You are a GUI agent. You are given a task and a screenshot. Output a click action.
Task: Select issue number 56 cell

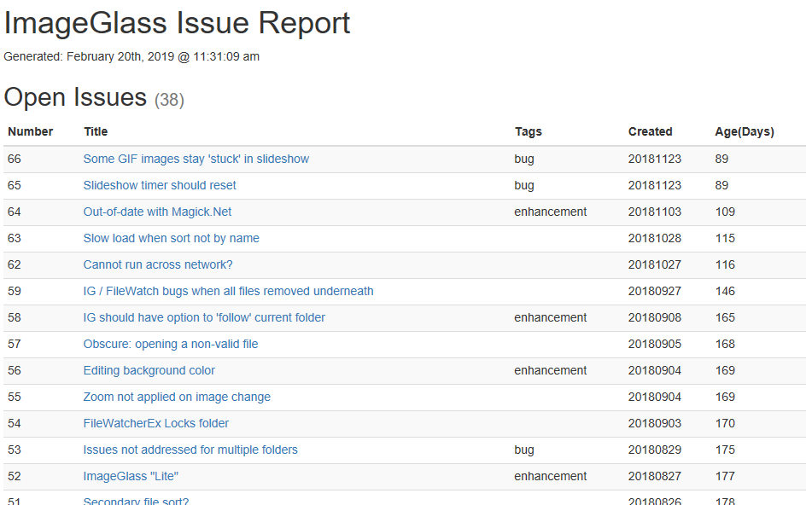(15, 370)
